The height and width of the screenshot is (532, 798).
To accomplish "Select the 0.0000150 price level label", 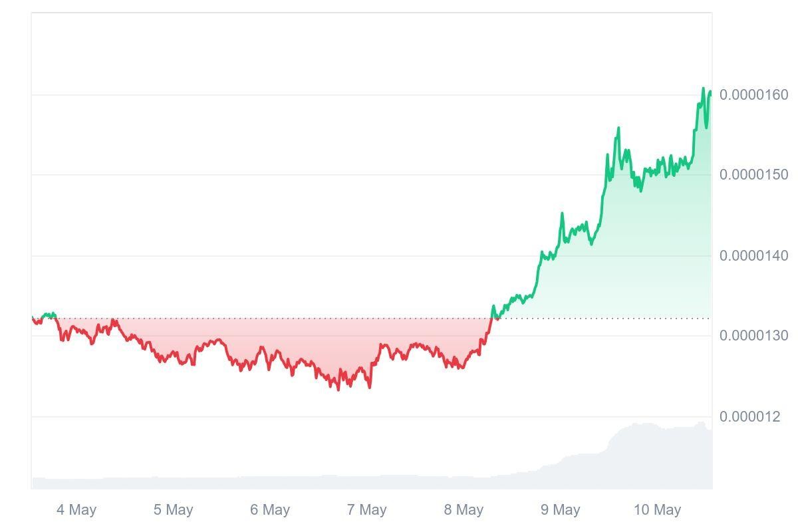I will pyautogui.click(x=754, y=175).
